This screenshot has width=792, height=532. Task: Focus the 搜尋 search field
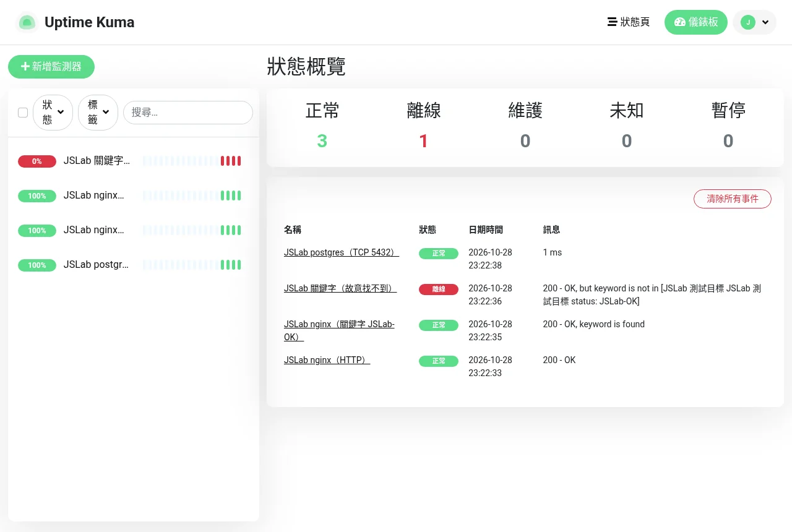click(x=188, y=113)
